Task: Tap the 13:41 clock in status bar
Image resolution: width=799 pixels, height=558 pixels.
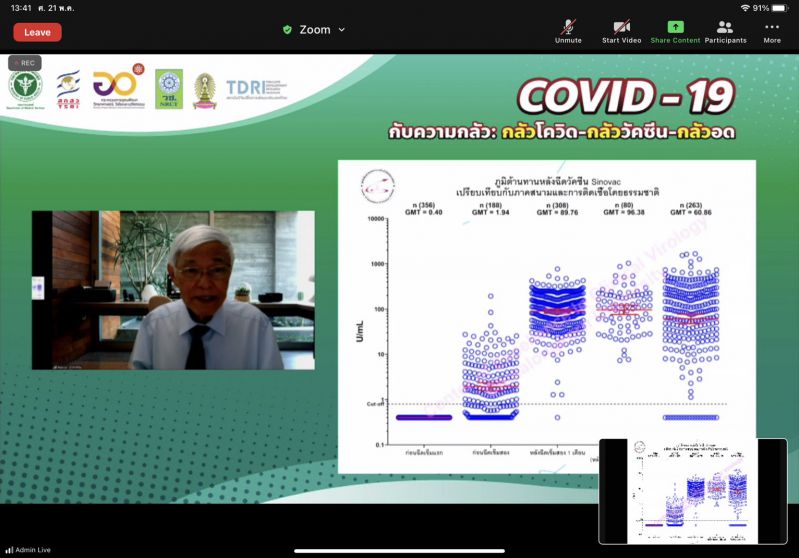Action: 21,8
